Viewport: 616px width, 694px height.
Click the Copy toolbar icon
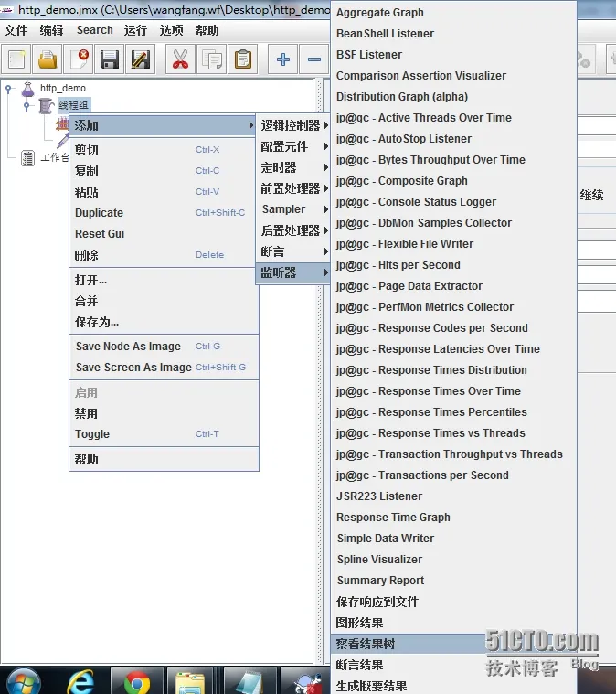(x=211, y=59)
